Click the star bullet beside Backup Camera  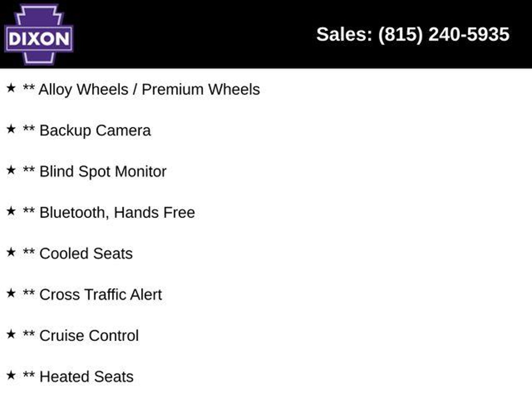[11, 129]
